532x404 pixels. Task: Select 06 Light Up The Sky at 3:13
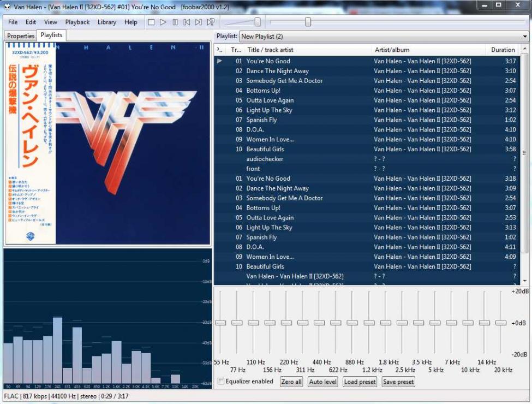click(367, 228)
